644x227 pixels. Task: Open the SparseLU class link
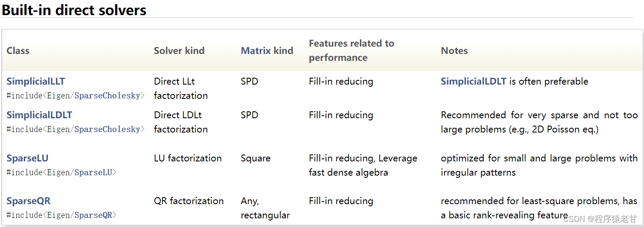click(27, 158)
